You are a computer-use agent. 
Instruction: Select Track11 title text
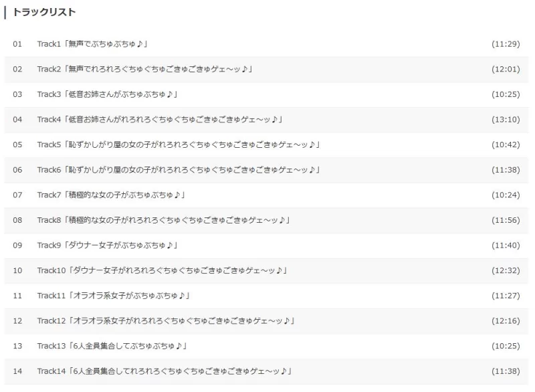pyautogui.click(x=113, y=296)
